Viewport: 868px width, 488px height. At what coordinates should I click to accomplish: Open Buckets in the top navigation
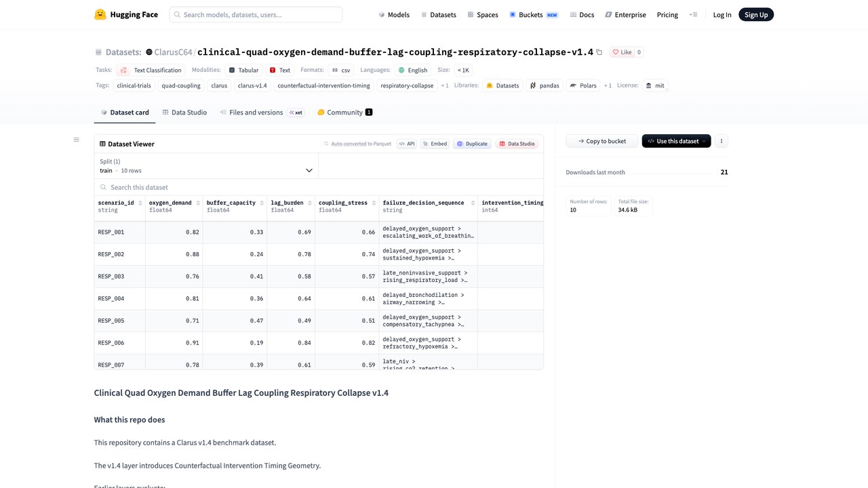point(534,14)
